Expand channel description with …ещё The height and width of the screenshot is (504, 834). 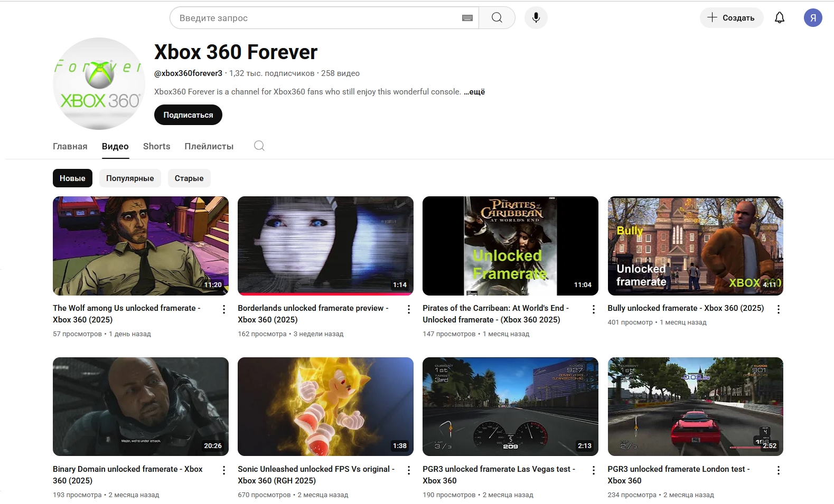[474, 92]
